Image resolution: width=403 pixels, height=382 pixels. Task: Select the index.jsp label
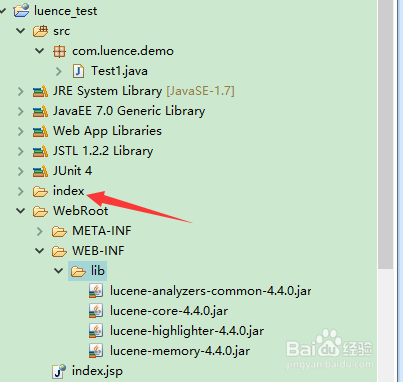(x=97, y=371)
